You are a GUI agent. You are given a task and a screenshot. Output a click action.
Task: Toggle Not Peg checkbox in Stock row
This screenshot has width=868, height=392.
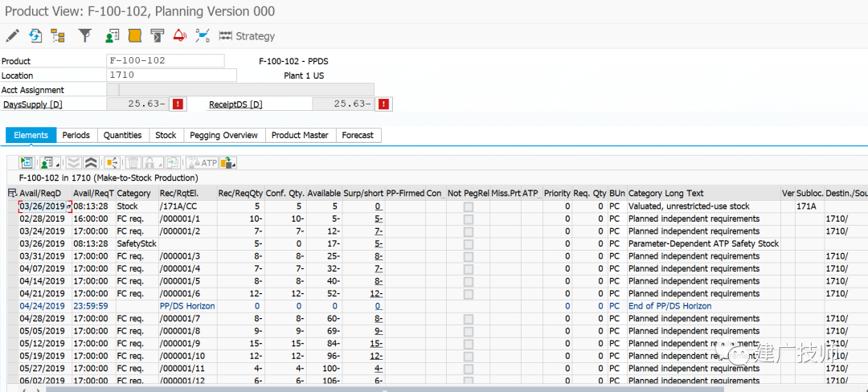pyautogui.click(x=469, y=206)
